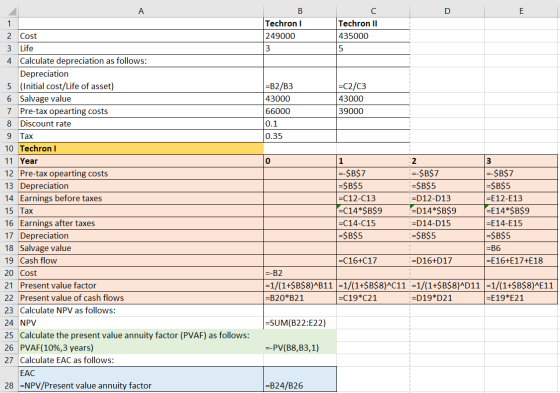The image size is (560, 393).
Task: Click formula =C14*$B$9
Action: [x=373, y=211]
